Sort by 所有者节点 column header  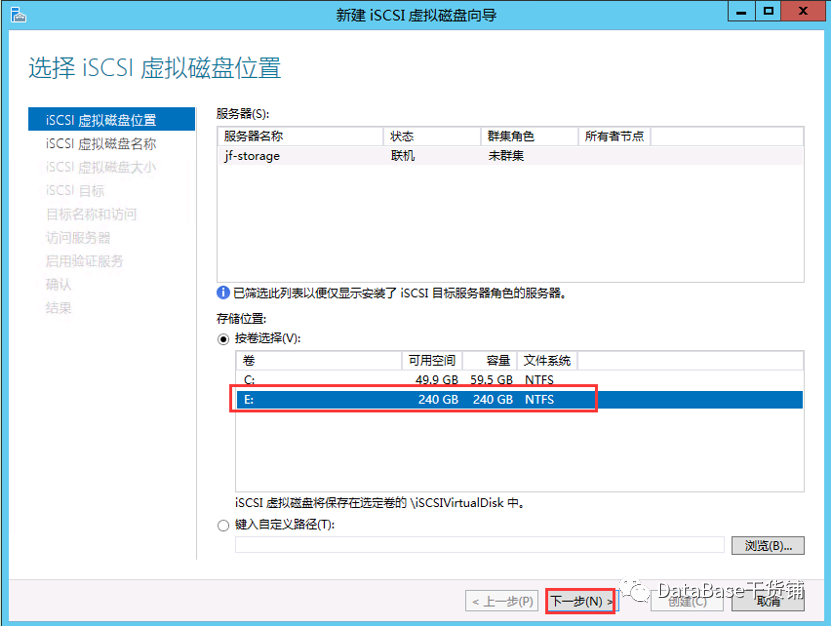pos(614,136)
